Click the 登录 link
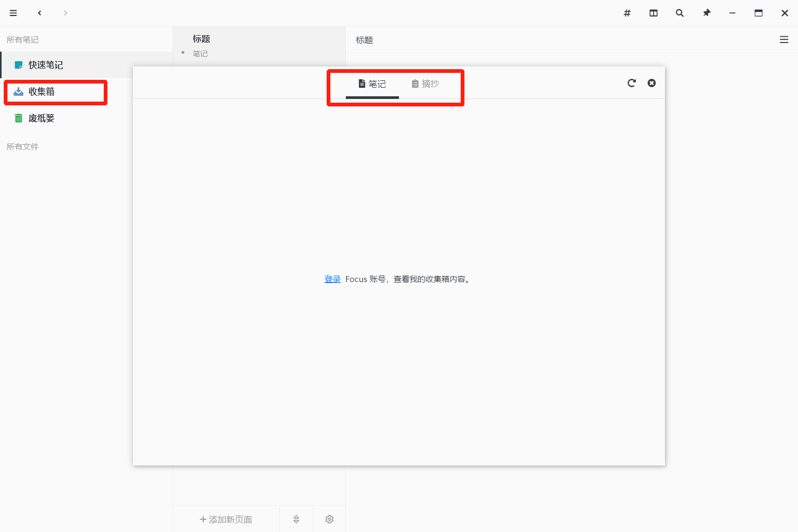 [332, 279]
